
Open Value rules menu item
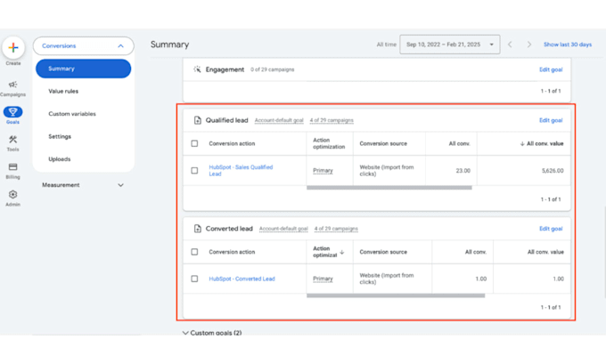click(63, 91)
